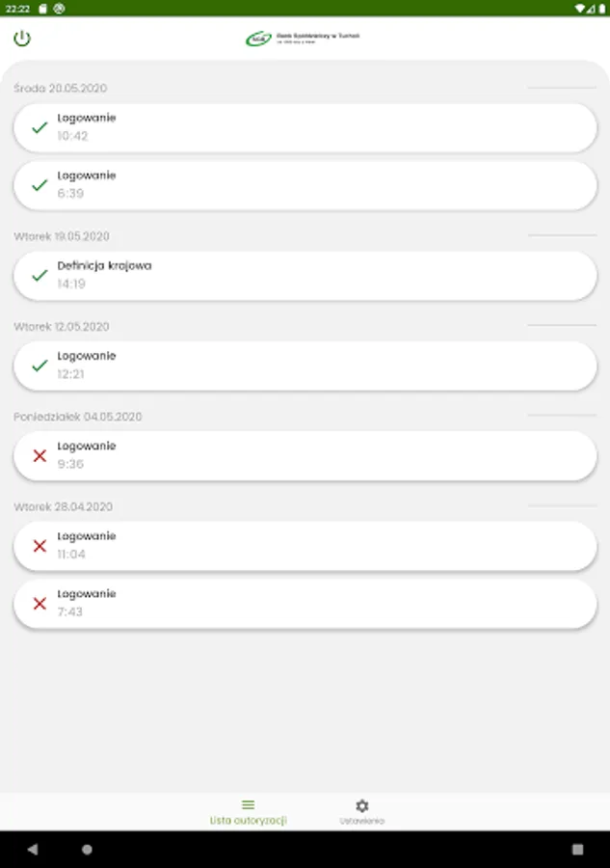Select the Logowanie entry from 12:21
The image size is (610, 868).
pyautogui.click(x=305, y=366)
